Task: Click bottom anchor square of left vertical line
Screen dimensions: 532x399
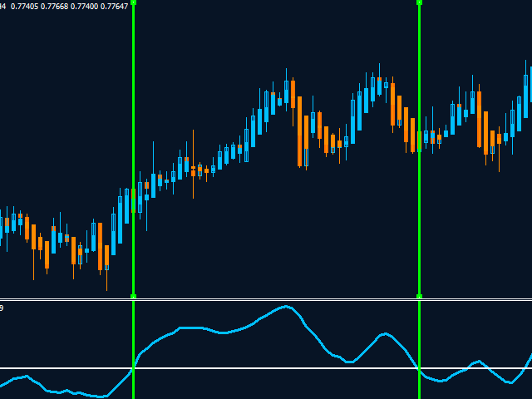Action: [x=133, y=296]
